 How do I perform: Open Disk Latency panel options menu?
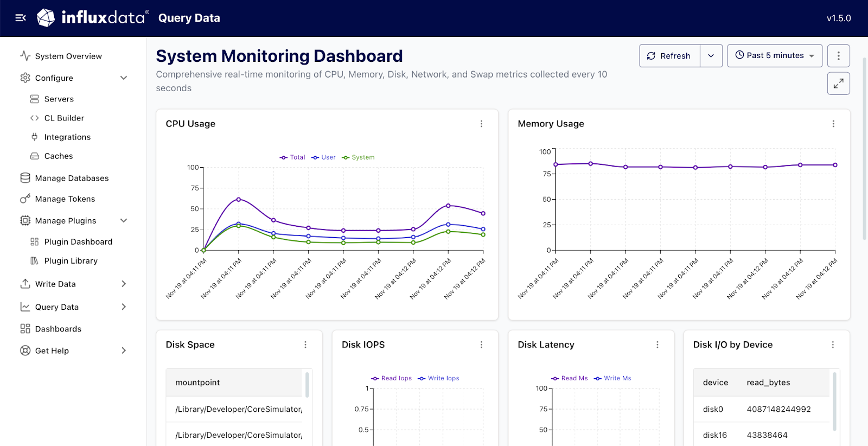pyautogui.click(x=657, y=345)
